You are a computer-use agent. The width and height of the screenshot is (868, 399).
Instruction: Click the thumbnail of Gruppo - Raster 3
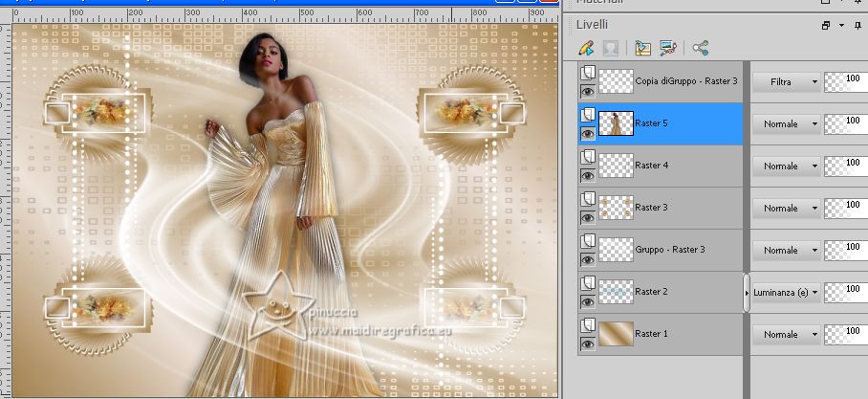pos(617,250)
